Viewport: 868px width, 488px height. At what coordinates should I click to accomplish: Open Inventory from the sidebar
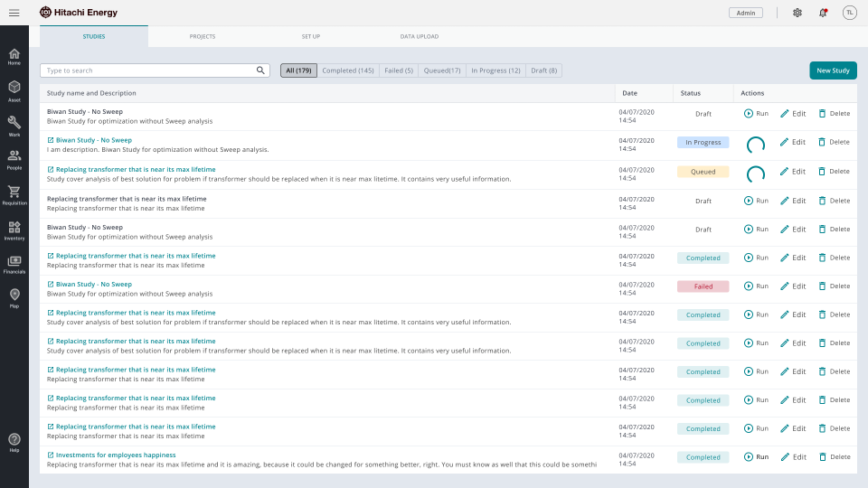click(14, 230)
